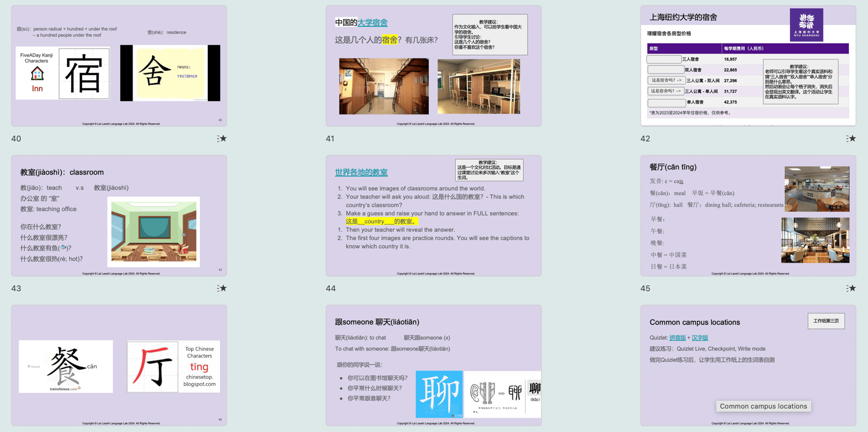Click the 餐 cān trainchinese image

pyautogui.click(x=66, y=367)
